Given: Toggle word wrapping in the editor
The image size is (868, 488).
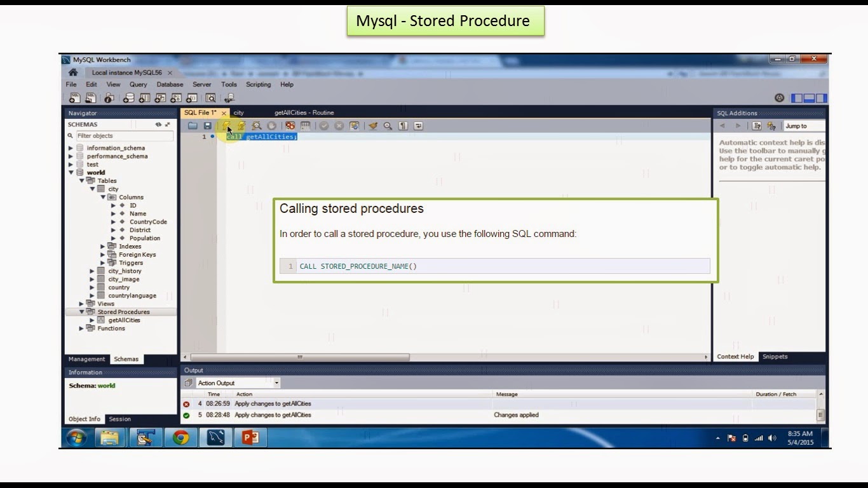Looking at the screenshot, I should [418, 126].
